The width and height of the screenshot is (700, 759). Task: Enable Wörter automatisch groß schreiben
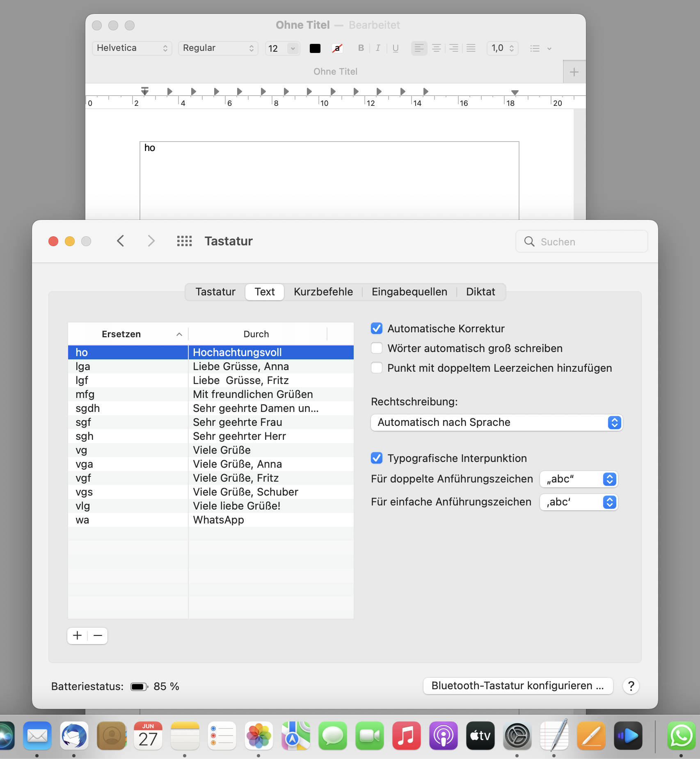377,348
